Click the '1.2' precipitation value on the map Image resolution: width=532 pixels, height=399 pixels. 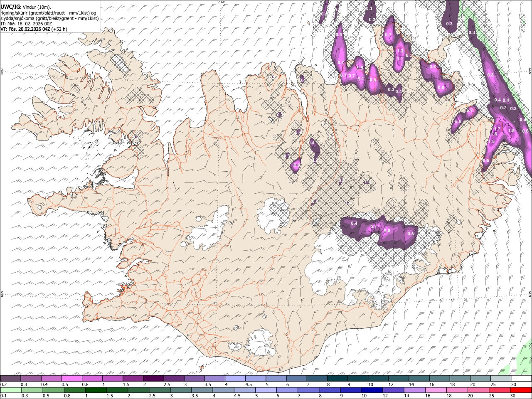click(x=400, y=51)
